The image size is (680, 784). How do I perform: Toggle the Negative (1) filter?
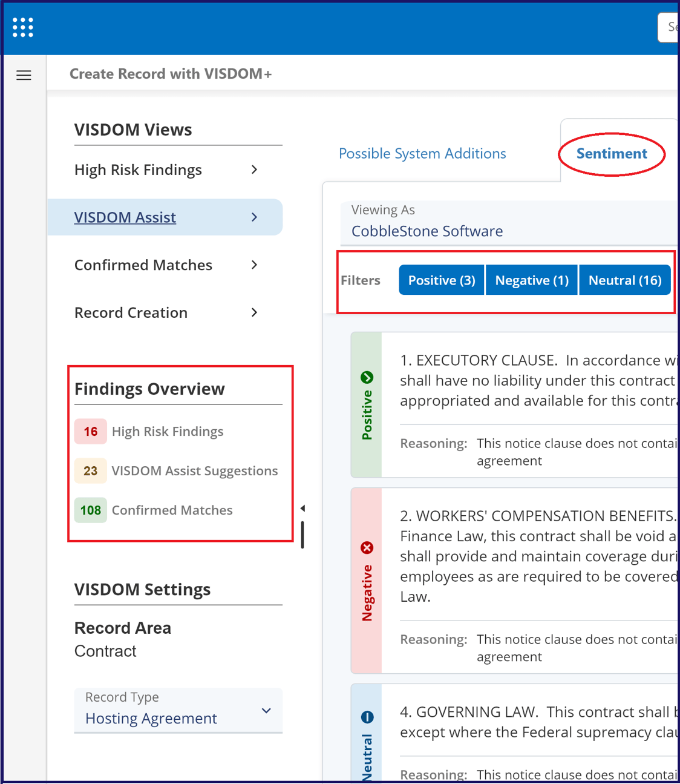click(x=532, y=280)
